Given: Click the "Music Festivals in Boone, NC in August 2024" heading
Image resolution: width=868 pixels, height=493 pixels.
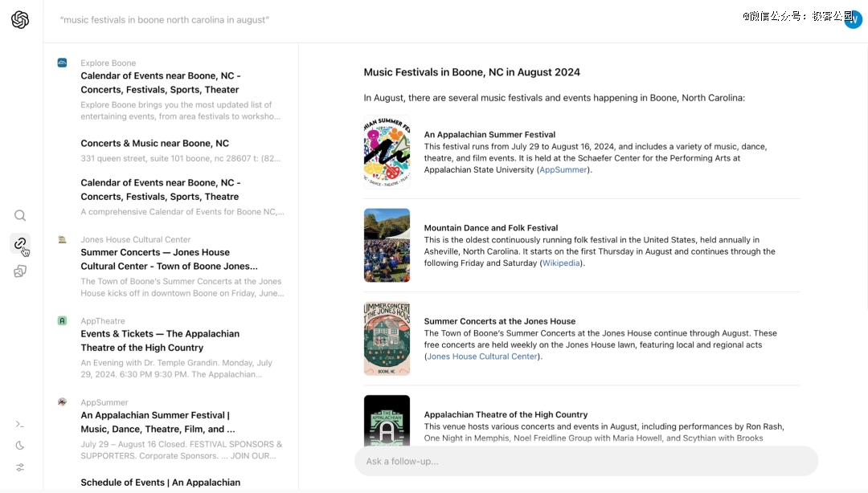Looking at the screenshot, I should [x=472, y=72].
